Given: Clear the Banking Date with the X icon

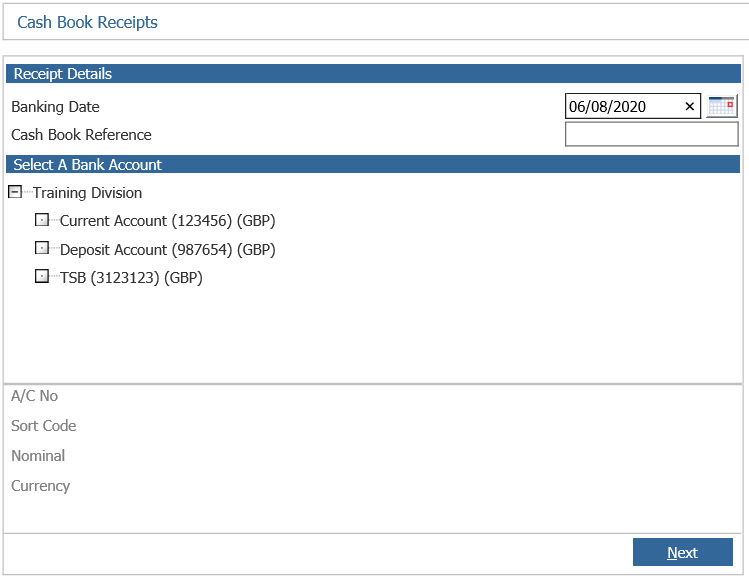Looking at the screenshot, I should pos(689,107).
